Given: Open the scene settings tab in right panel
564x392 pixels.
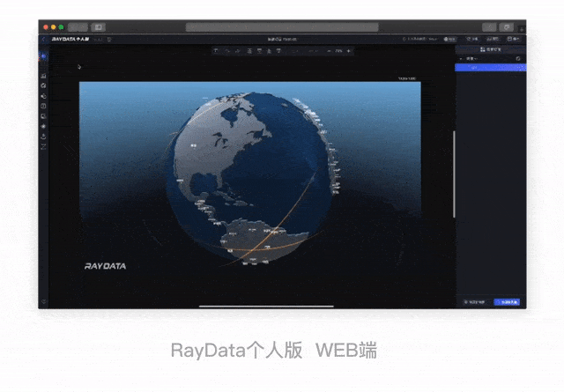Looking at the screenshot, I should coord(491,49).
